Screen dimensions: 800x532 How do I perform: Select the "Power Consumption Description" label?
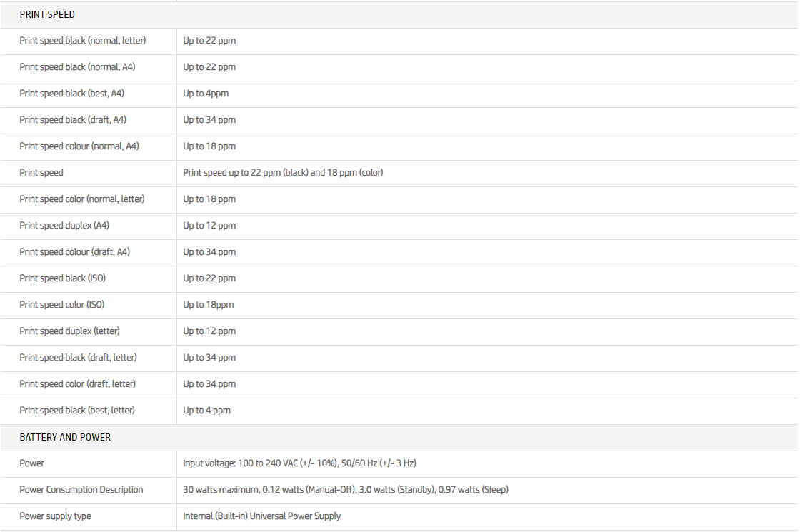pos(81,490)
